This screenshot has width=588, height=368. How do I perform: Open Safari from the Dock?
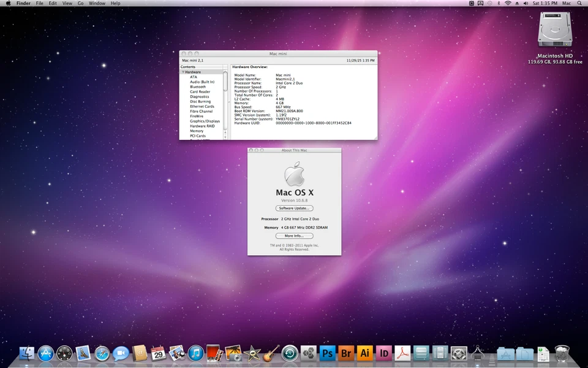pos(101,353)
